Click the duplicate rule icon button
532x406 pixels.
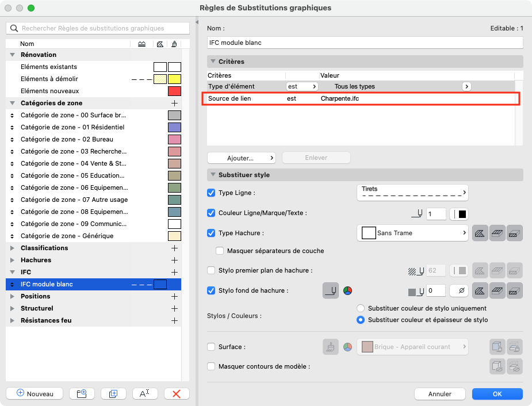coord(113,393)
